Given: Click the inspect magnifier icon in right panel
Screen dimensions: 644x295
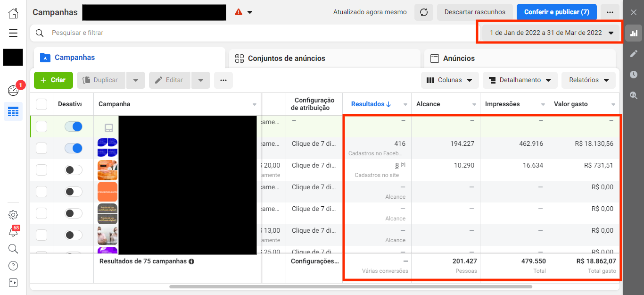Looking at the screenshot, I should pos(634,95).
